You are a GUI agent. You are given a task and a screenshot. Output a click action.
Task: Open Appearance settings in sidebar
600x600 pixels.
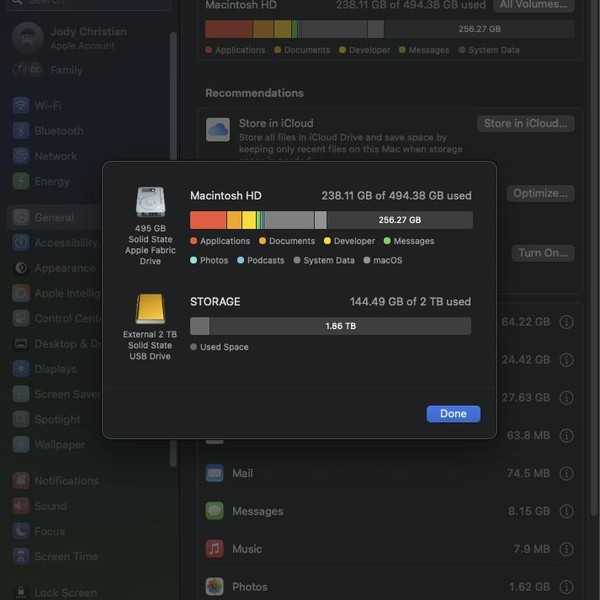pyautogui.click(x=56, y=268)
